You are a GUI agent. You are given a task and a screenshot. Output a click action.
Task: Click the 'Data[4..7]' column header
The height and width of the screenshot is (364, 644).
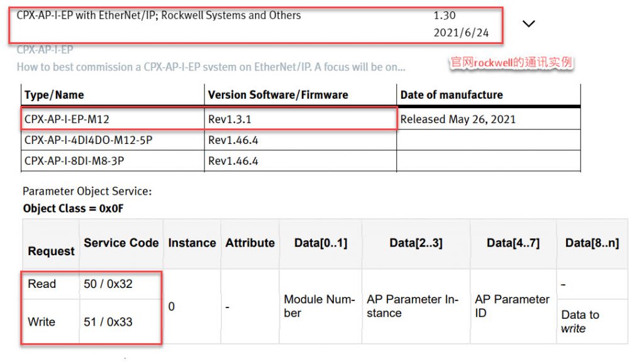(x=513, y=243)
